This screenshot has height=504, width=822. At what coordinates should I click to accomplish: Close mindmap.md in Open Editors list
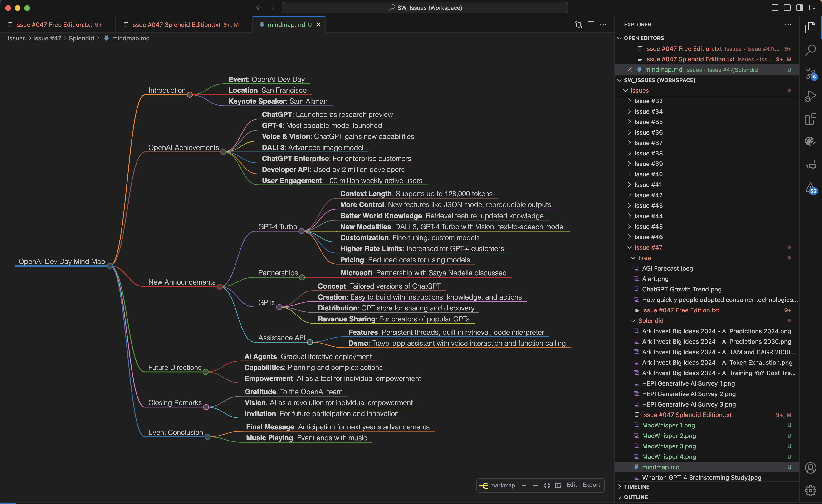[x=630, y=69]
